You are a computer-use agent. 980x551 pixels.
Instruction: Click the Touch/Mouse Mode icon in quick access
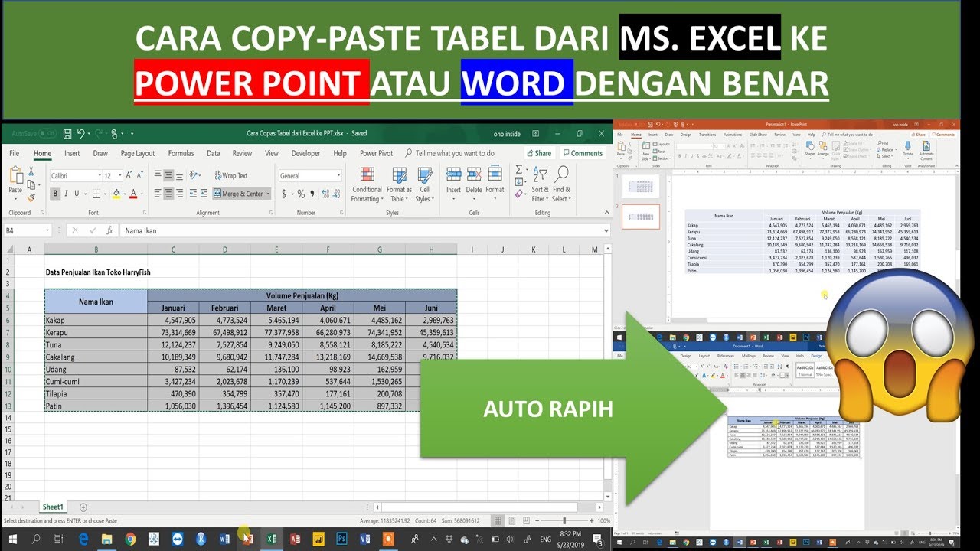pyautogui.click(x=115, y=133)
